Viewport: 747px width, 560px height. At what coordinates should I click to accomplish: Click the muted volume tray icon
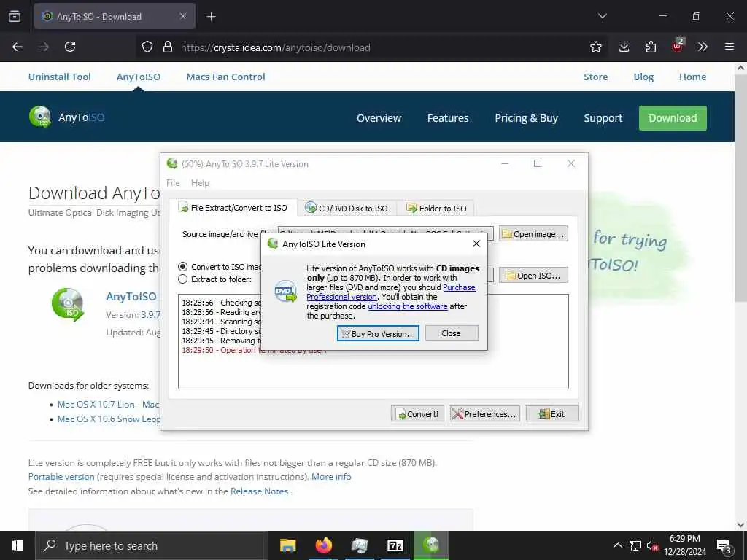653,545
